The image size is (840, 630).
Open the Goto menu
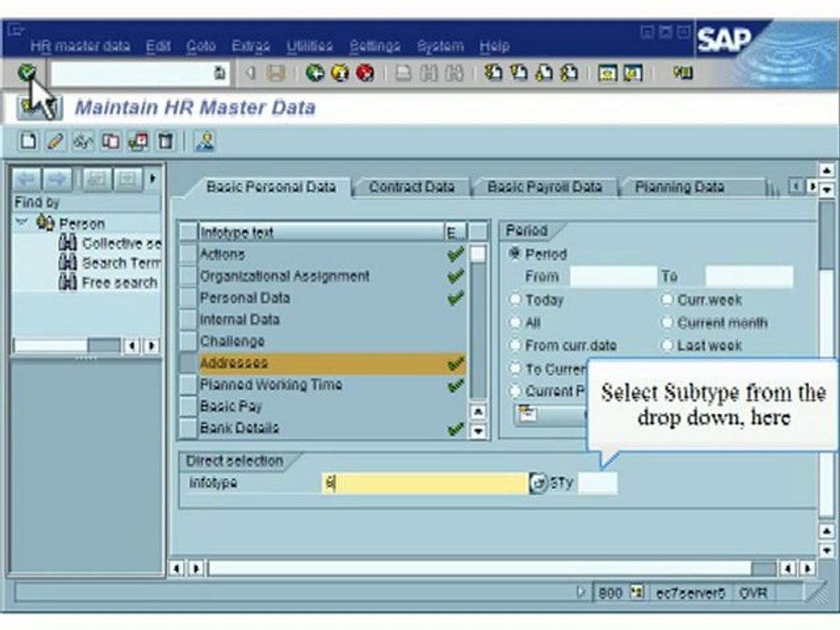click(201, 46)
